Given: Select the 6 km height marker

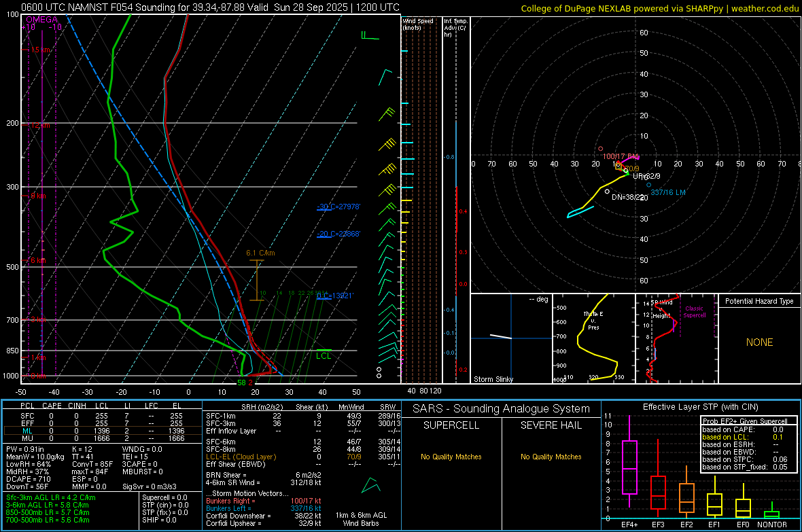Looking at the screenshot, I should click(38, 260).
